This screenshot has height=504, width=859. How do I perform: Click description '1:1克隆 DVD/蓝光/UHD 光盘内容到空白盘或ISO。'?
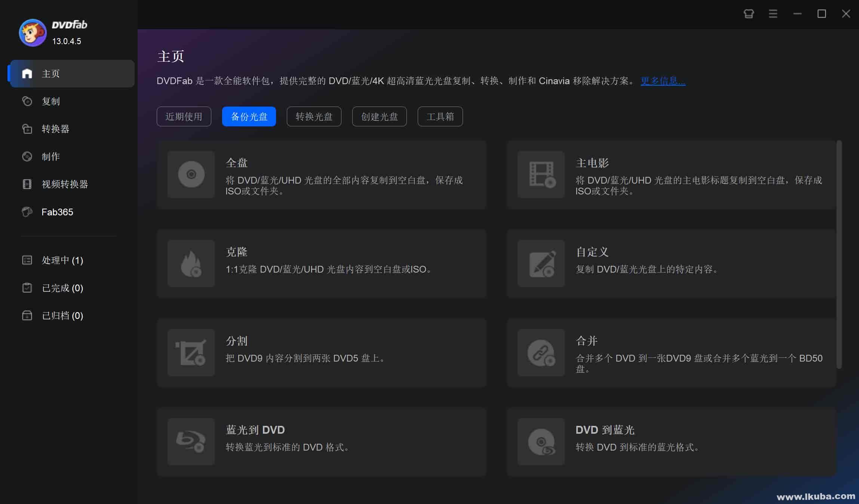point(329,269)
